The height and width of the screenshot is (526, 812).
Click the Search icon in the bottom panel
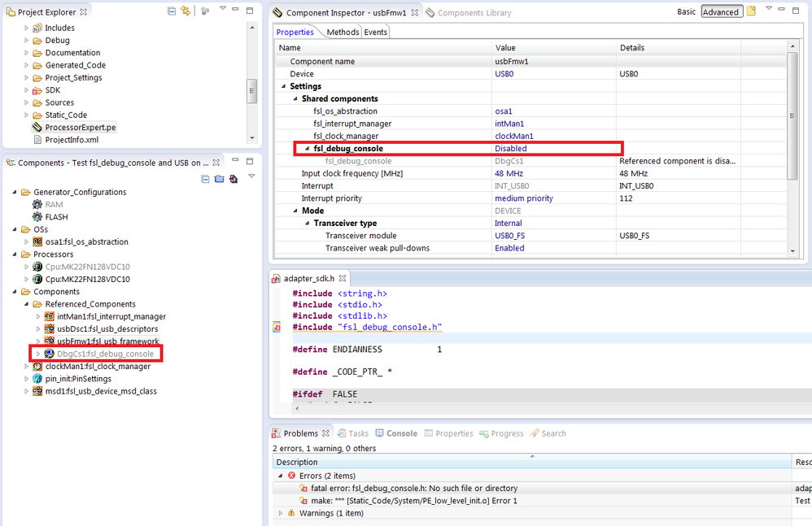(547, 433)
